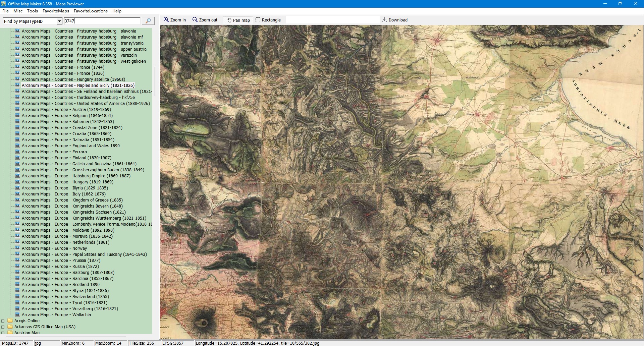644x346 pixels.
Task: Open the FavoriteMaps menu
Action: (56, 11)
